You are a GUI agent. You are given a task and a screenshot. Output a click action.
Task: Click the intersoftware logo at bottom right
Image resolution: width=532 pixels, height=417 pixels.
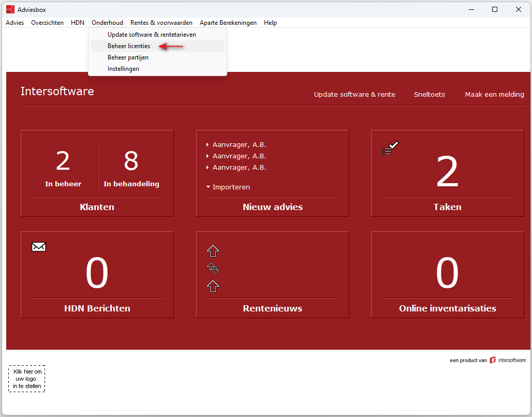(508, 360)
